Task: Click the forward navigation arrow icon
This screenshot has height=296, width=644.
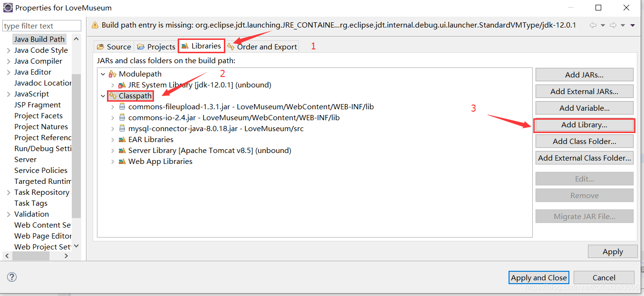Action: click(x=613, y=25)
